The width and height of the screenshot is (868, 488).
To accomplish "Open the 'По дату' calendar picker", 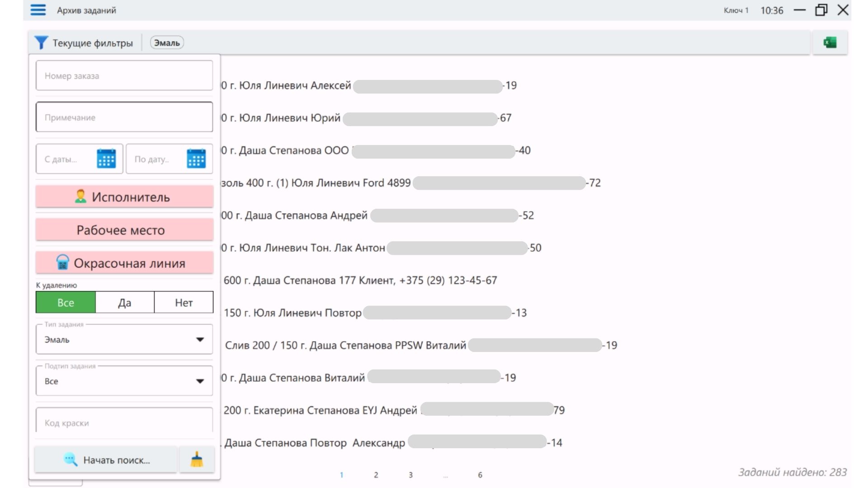I will [x=196, y=159].
